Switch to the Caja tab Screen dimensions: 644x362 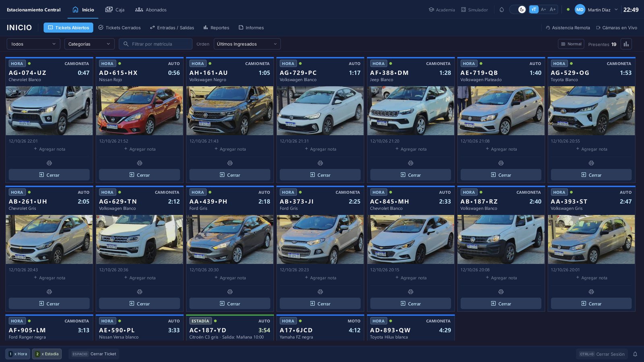click(115, 10)
